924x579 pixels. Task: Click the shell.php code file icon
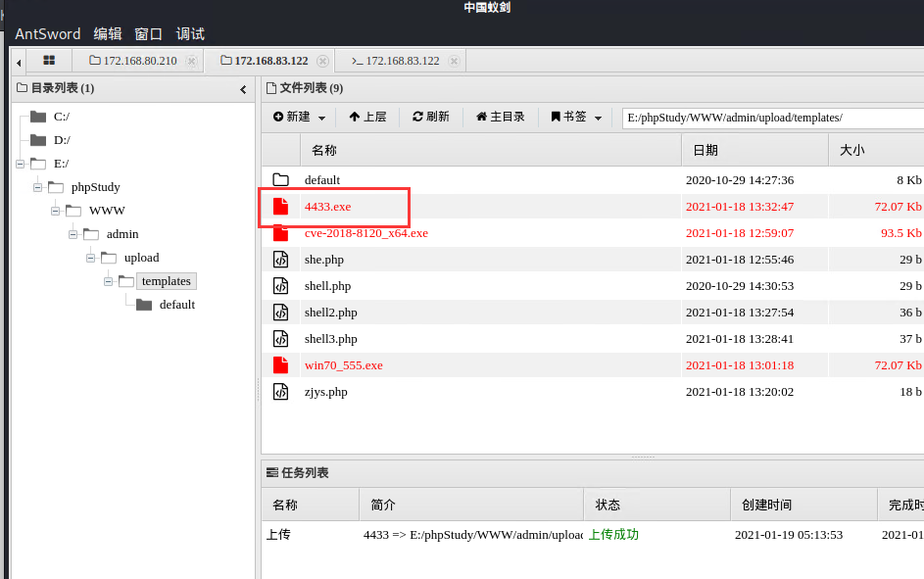point(281,286)
